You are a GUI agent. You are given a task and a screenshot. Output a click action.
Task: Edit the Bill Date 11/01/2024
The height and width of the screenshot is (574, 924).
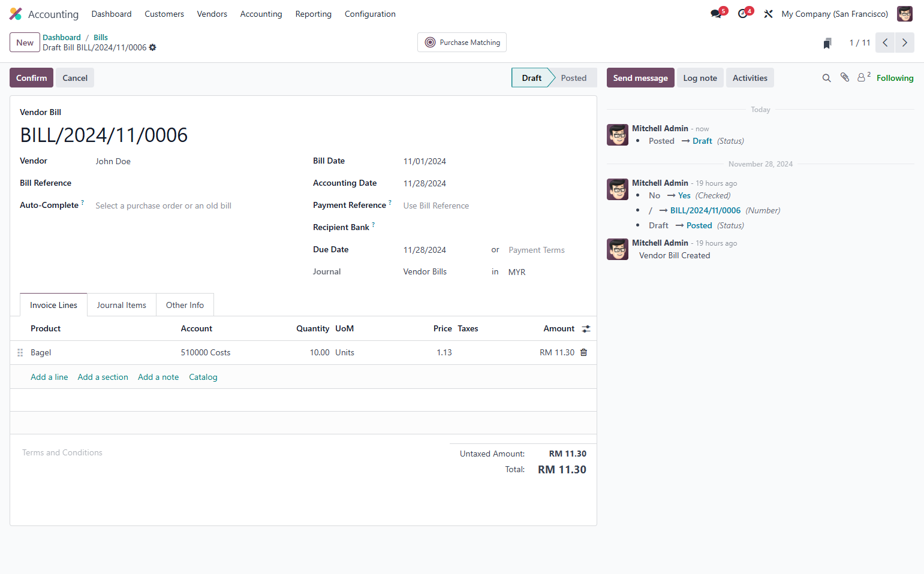(x=495, y=161)
